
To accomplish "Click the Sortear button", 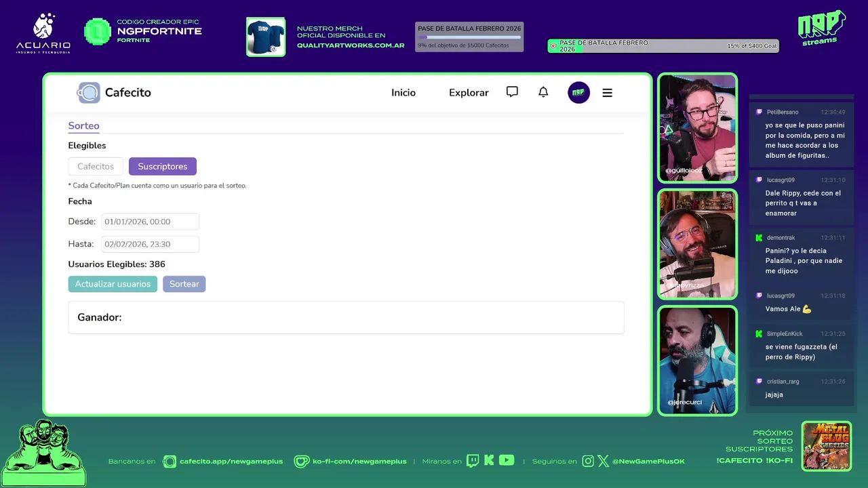I will 184,284.
